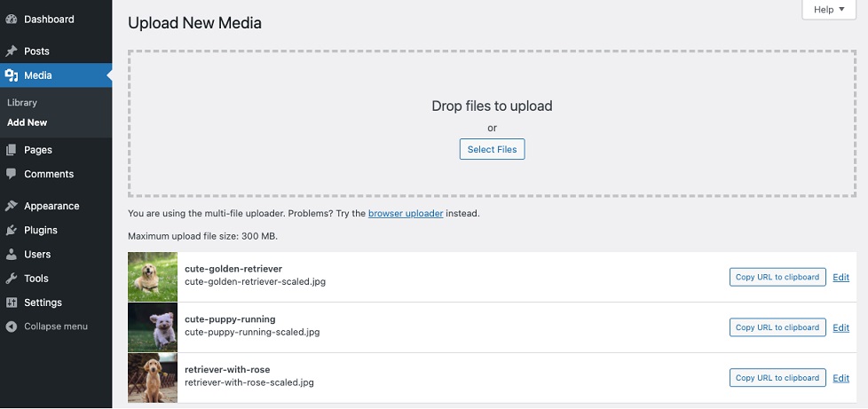Image resolution: width=868 pixels, height=409 pixels.
Task: Click the Appearance paintbrush icon
Action: (11, 206)
